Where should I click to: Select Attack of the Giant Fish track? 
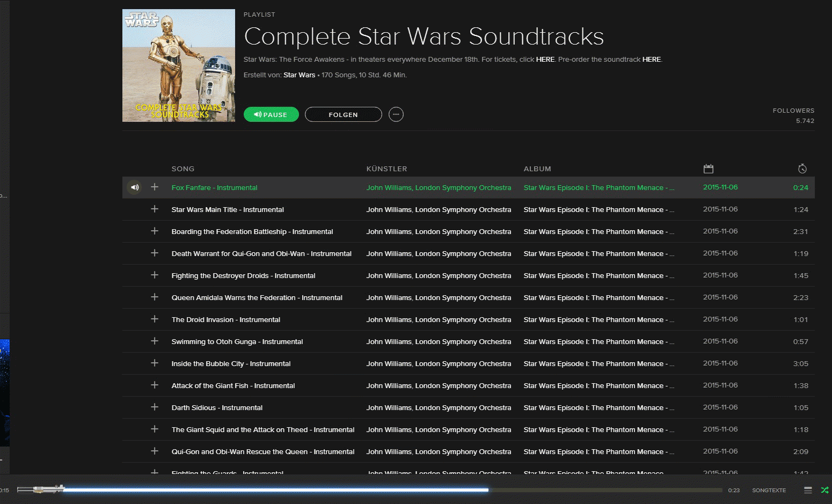point(233,386)
